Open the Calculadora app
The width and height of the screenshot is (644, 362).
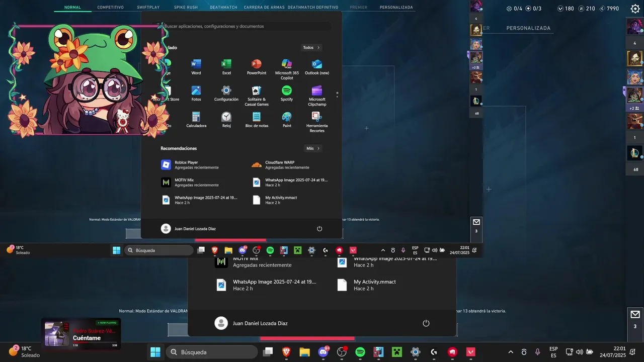point(196,120)
